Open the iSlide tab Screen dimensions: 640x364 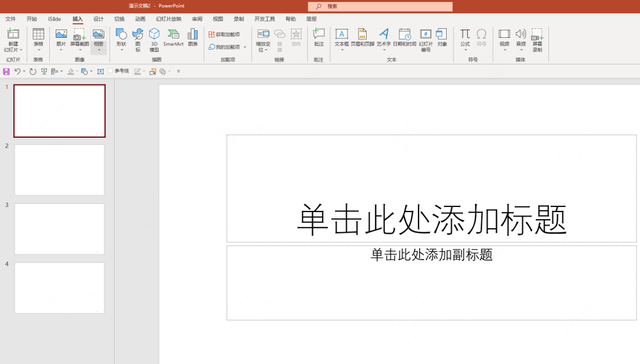point(54,19)
